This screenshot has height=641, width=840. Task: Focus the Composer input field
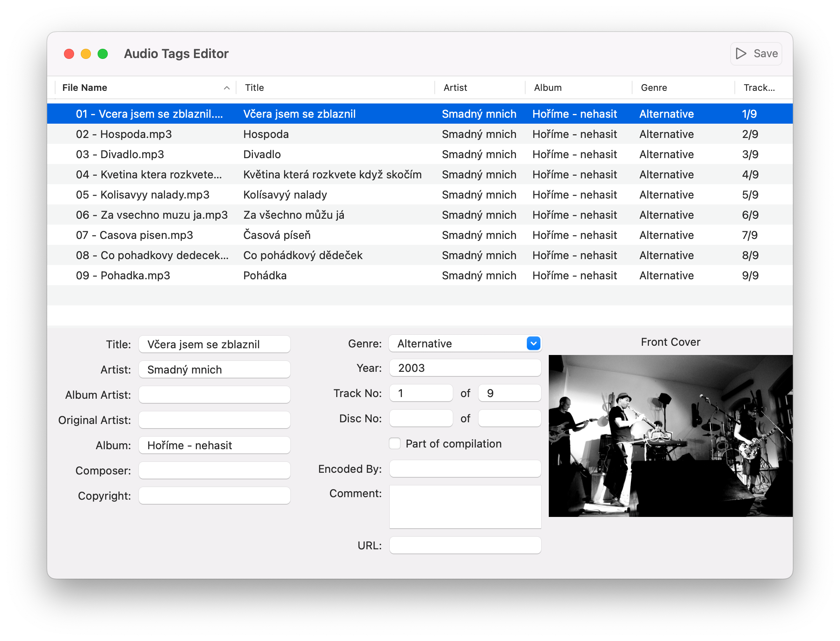215,470
